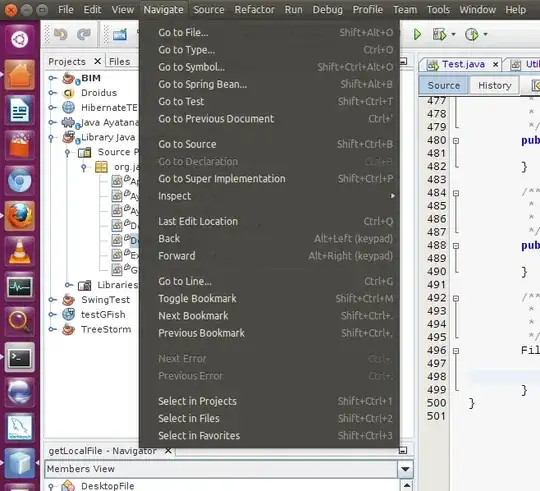Screen dimensions: 540x491
Task: Select Go to Test menu entry
Action: click(x=269, y=102)
